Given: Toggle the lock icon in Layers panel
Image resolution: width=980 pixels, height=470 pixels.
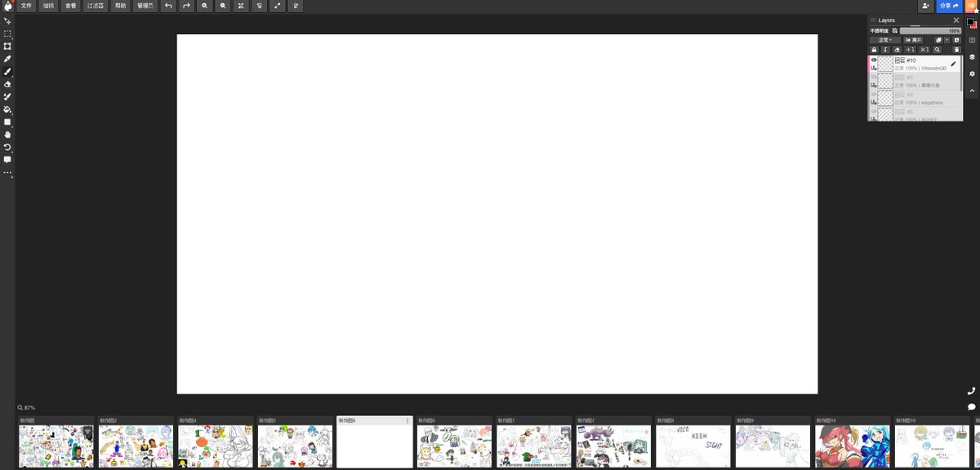Looking at the screenshot, I should 874,50.
